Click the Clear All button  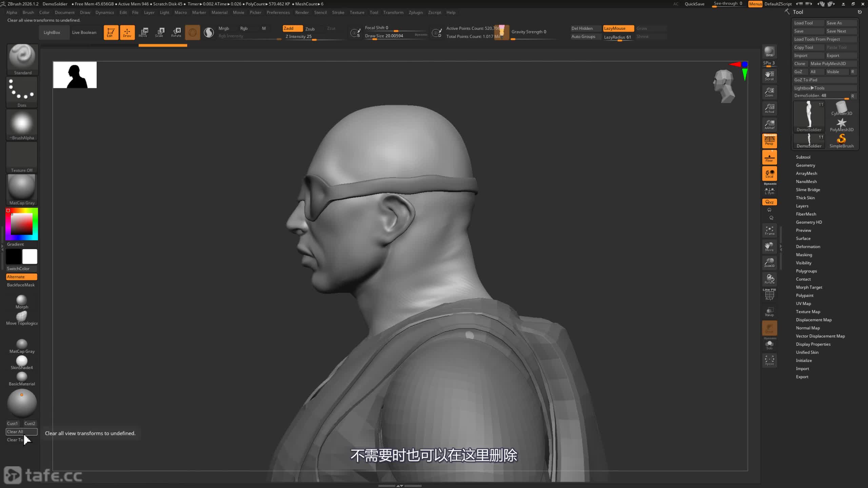[x=22, y=432]
